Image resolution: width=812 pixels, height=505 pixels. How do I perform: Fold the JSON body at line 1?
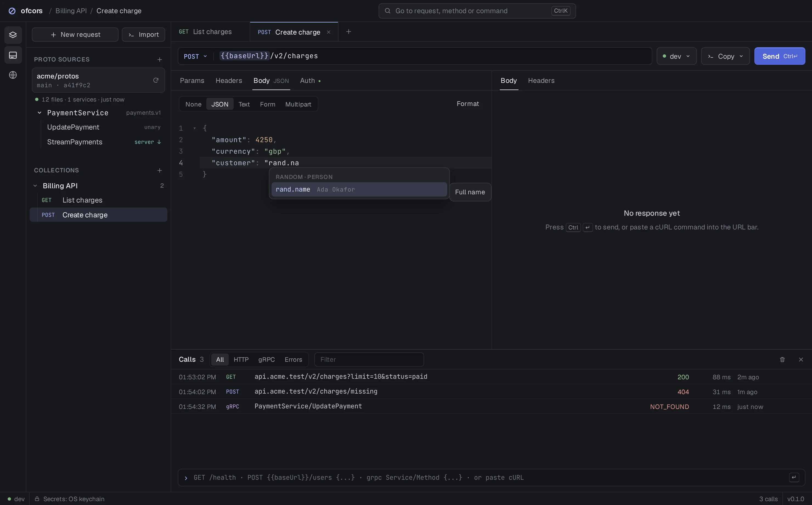pyautogui.click(x=194, y=128)
